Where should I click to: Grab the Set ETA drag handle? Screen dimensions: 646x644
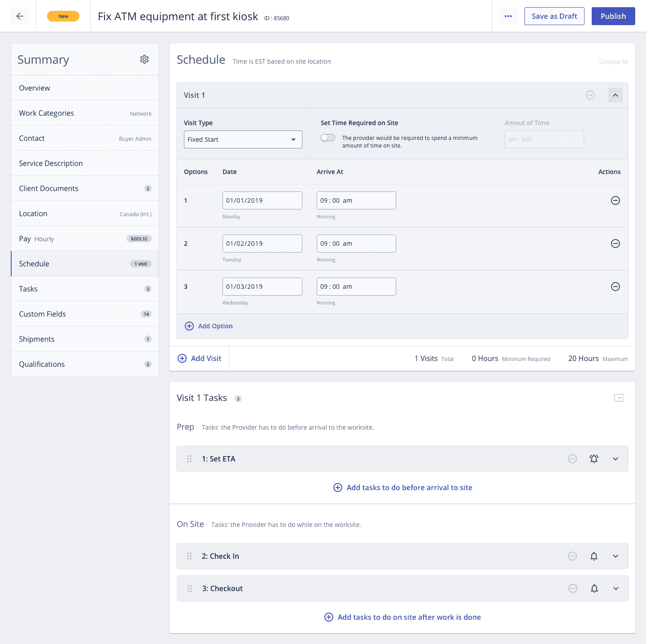pyautogui.click(x=189, y=459)
